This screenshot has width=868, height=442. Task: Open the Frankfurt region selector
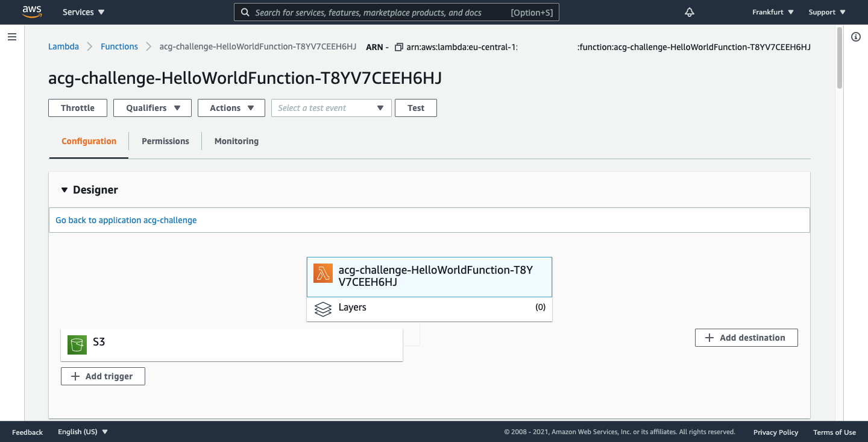(773, 12)
